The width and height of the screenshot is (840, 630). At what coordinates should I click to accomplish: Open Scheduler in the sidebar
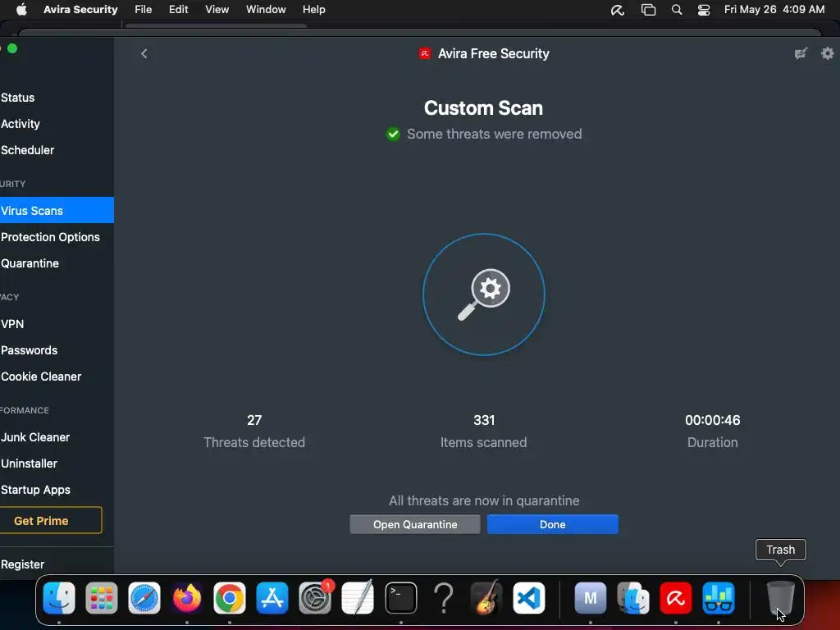pyautogui.click(x=27, y=150)
